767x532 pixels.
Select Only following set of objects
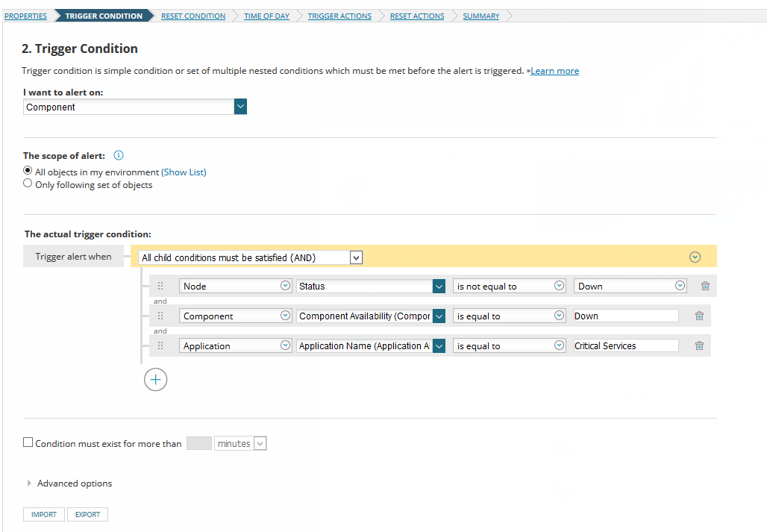click(28, 184)
